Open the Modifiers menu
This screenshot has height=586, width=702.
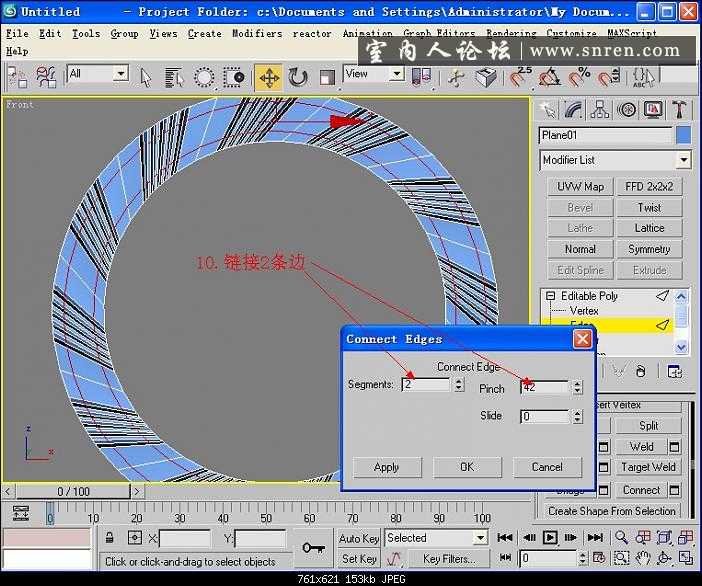(x=256, y=33)
